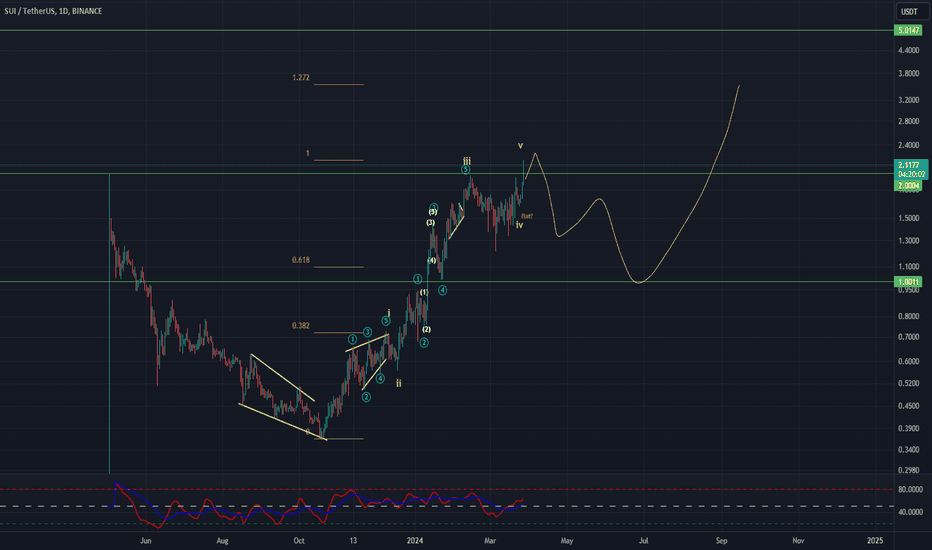The image size is (932, 550).
Task: Click the 0.2980 price axis value
Action: (909, 470)
